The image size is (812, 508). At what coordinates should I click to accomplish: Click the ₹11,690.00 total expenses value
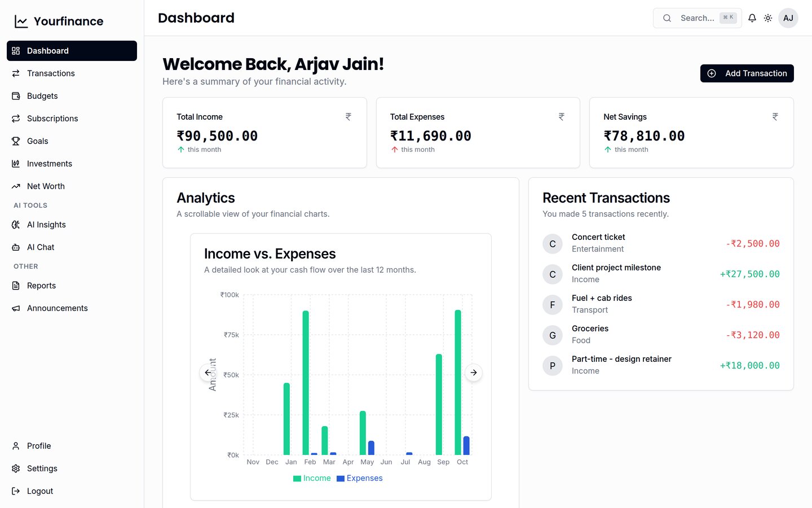431,136
